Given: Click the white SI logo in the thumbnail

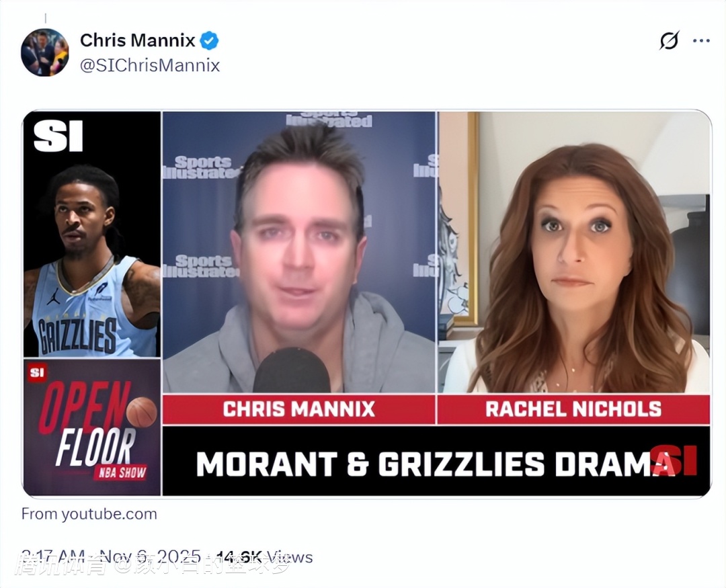Looking at the screenshot, I should click(x=58, y=136).
